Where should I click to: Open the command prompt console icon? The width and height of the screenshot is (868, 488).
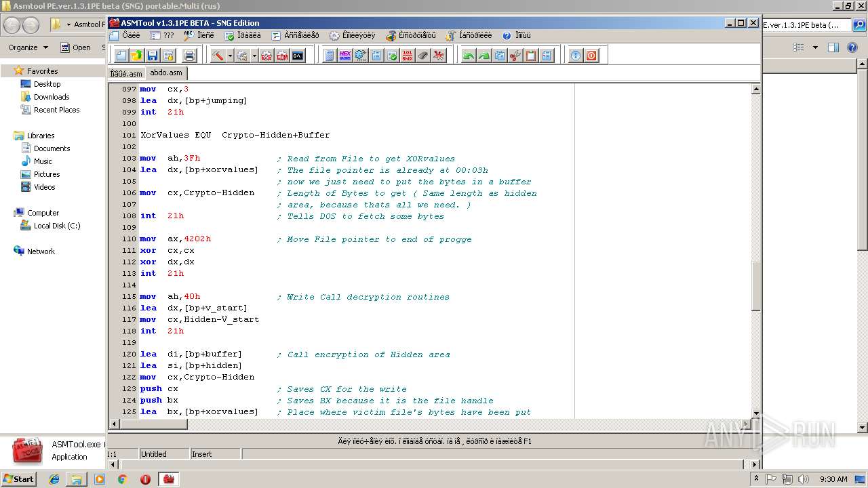click(298, 56)
